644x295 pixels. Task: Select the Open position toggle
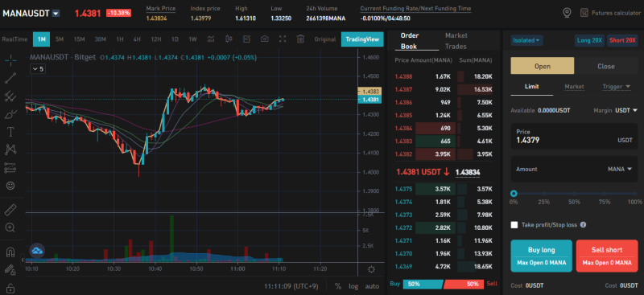pyautogui.click(x=542, y=66)
